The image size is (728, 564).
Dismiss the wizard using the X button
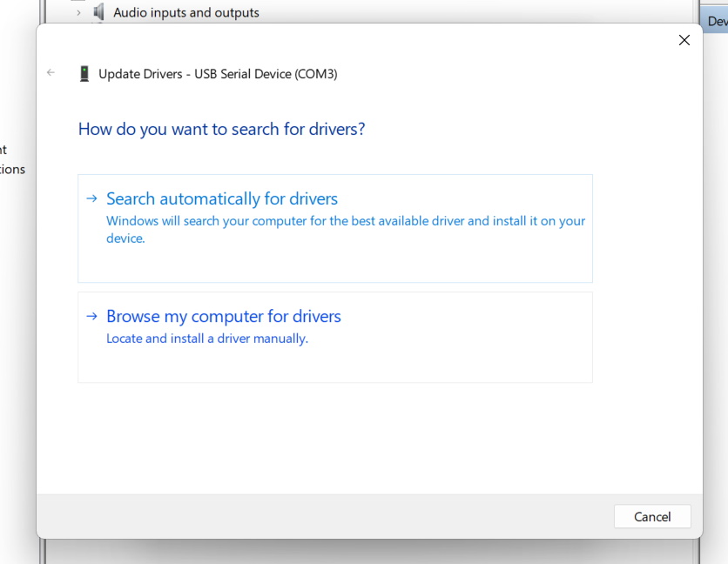tap(684, 40)
